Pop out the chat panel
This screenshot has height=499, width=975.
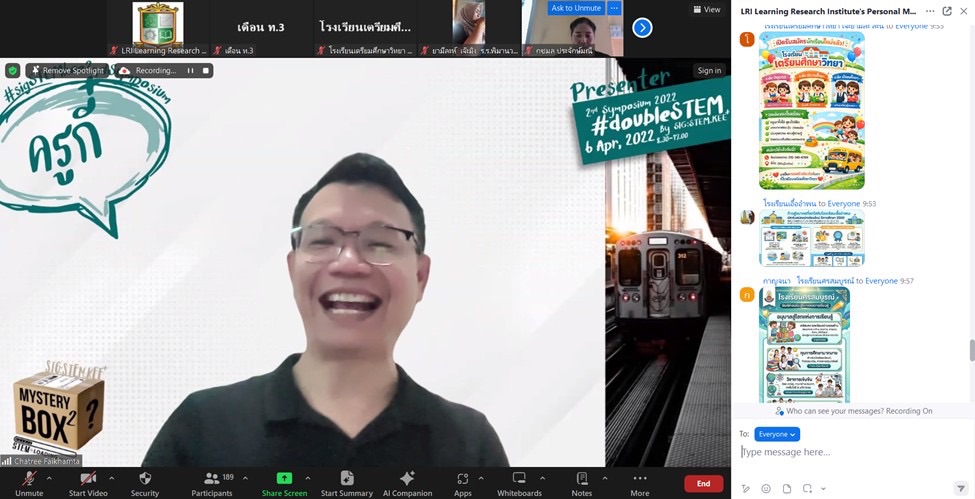[947, 11]
